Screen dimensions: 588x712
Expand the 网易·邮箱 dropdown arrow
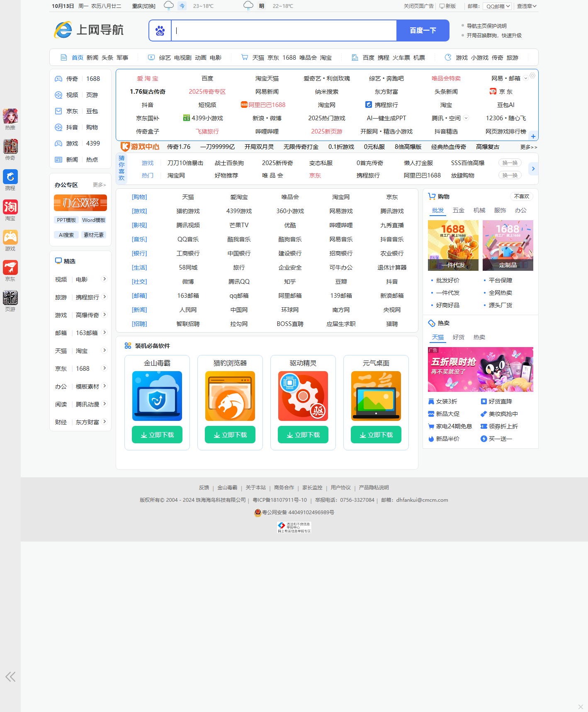click(x=526, y=78)
